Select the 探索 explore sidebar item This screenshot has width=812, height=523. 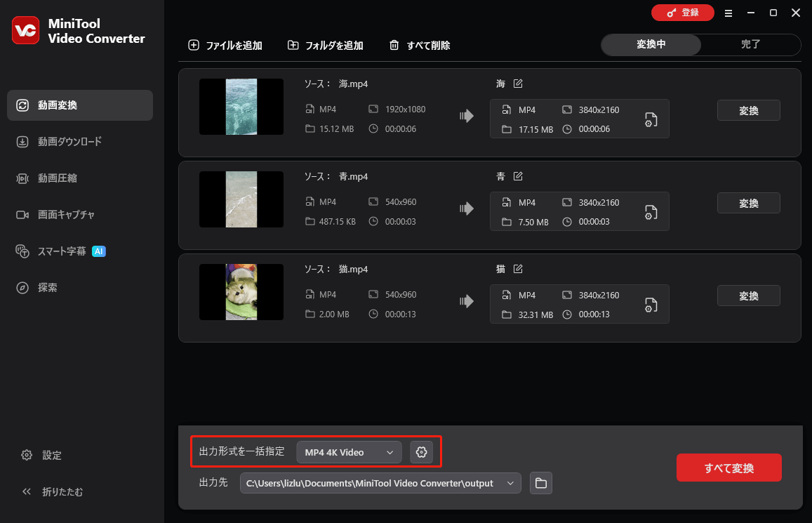tap(48, 287)
